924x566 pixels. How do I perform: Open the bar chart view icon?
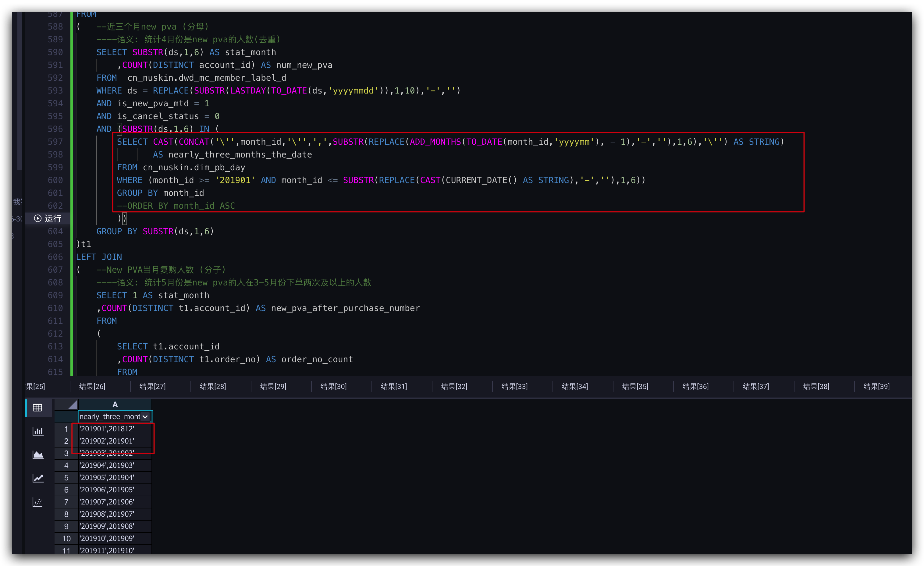37,431
